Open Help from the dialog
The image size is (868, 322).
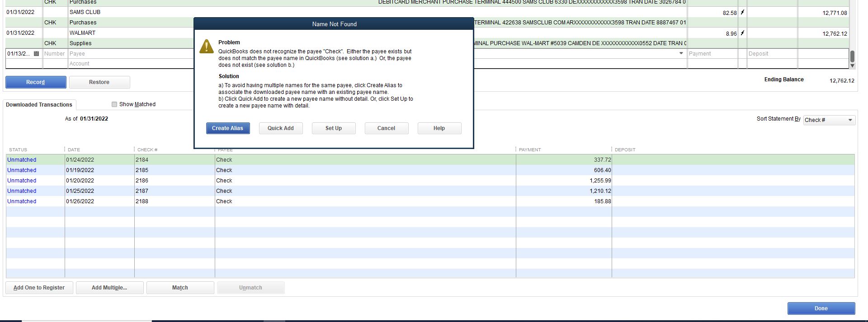tap(439, 128)
